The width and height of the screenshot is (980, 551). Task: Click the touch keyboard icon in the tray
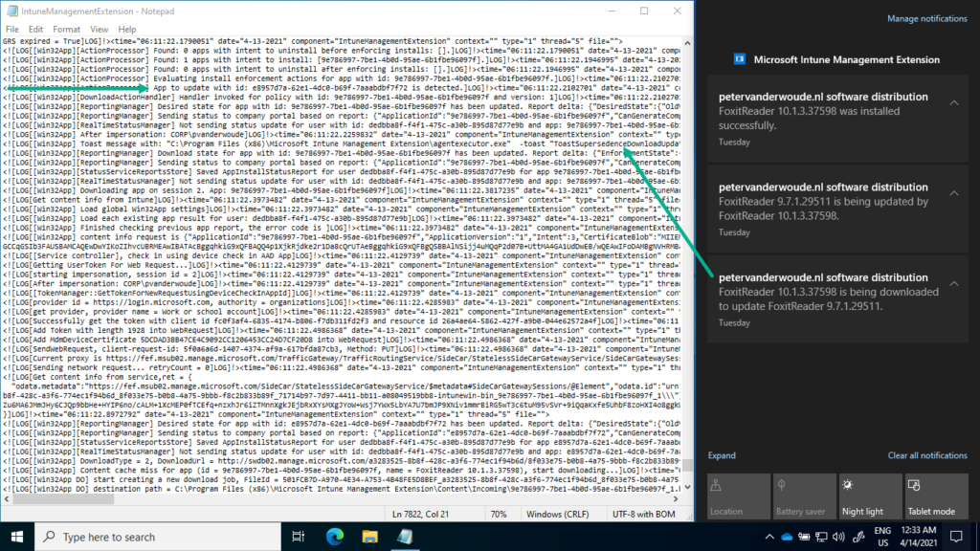point(859,537)
